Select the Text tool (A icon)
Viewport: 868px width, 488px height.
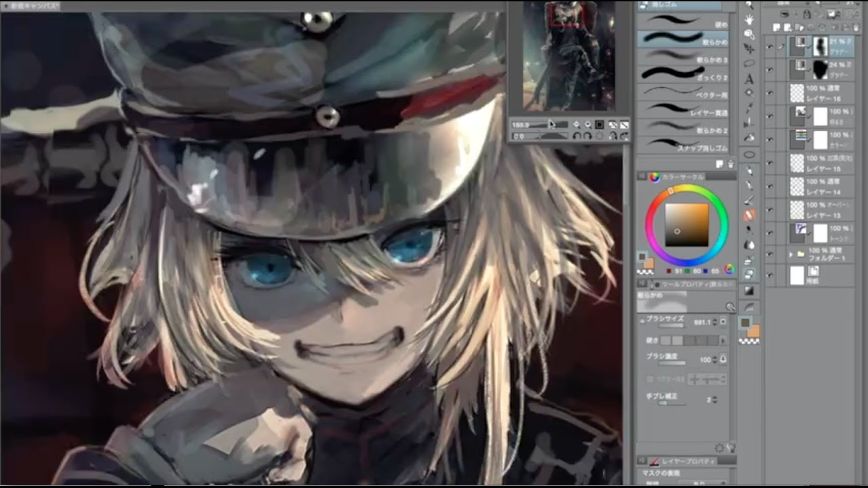click(749, 79)
